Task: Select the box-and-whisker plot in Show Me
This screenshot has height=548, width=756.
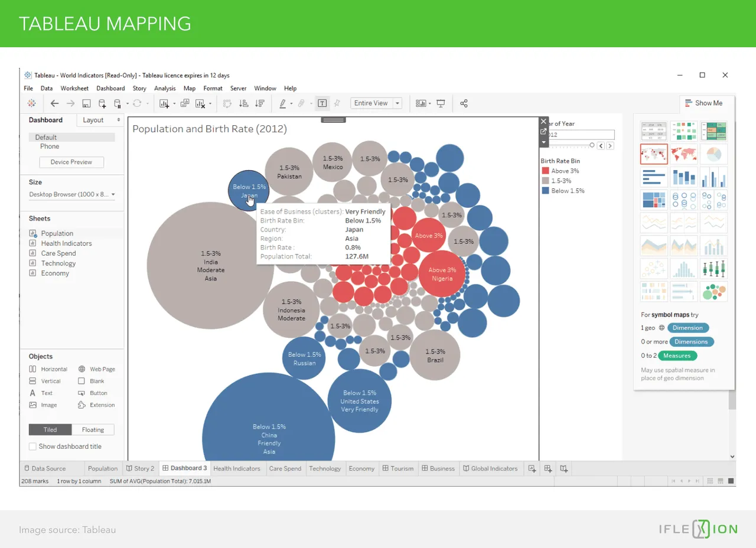Action: 713,269
